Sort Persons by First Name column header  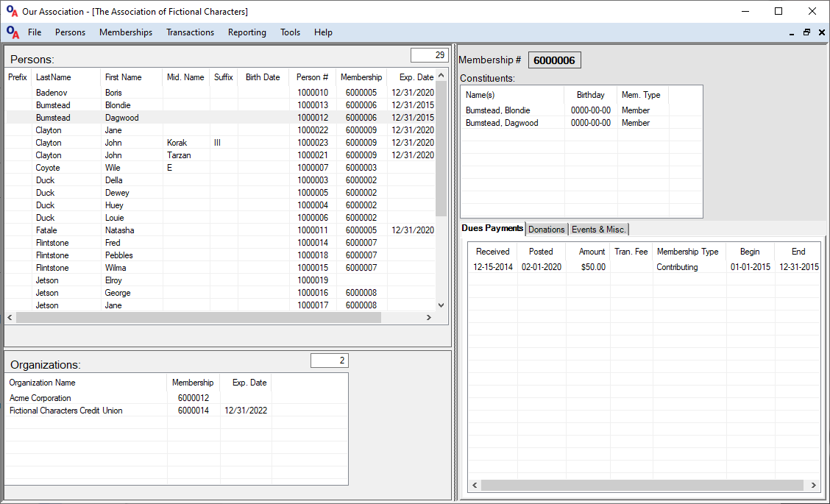(x=131, y=77)
